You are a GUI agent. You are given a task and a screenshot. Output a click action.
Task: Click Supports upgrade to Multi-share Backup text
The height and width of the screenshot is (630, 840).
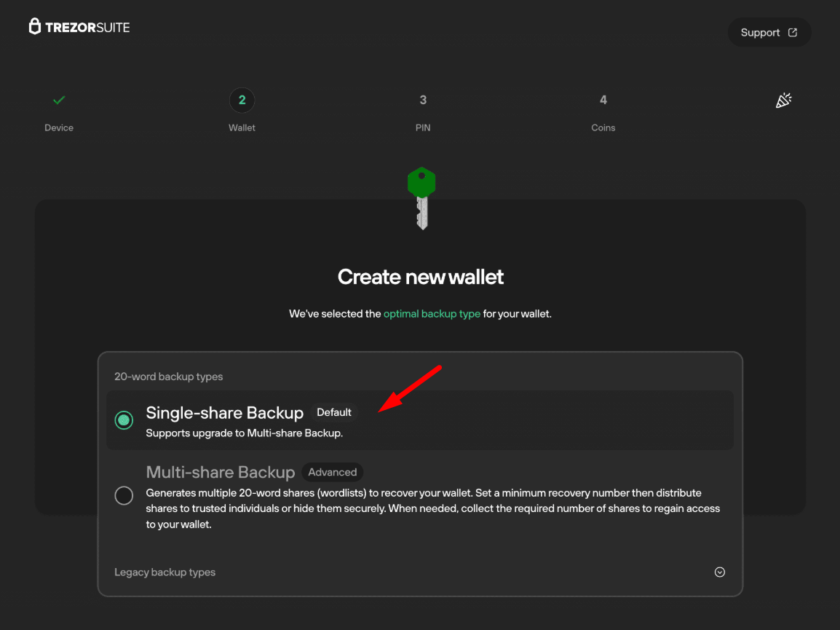tap(245, 433)
